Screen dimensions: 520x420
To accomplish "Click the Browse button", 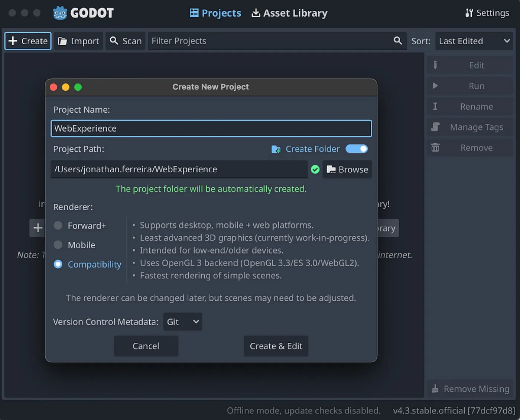I will (x=347, y=169).
